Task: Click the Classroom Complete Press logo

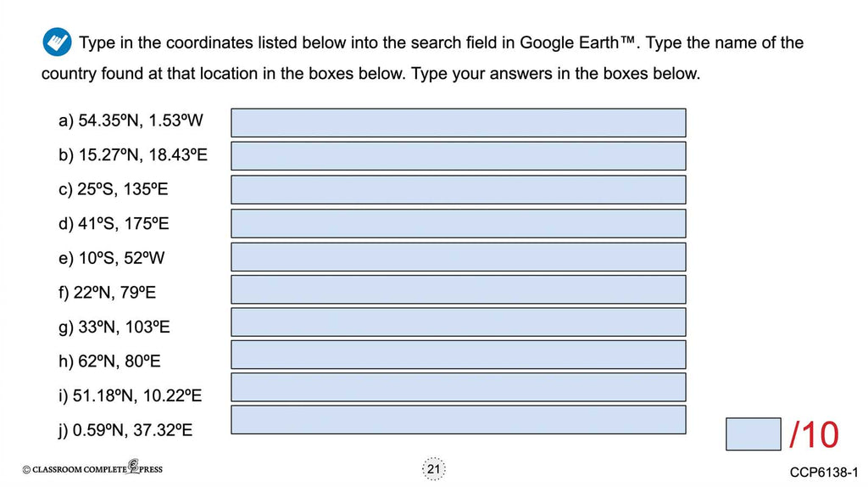Action: [x=92, y=468]
